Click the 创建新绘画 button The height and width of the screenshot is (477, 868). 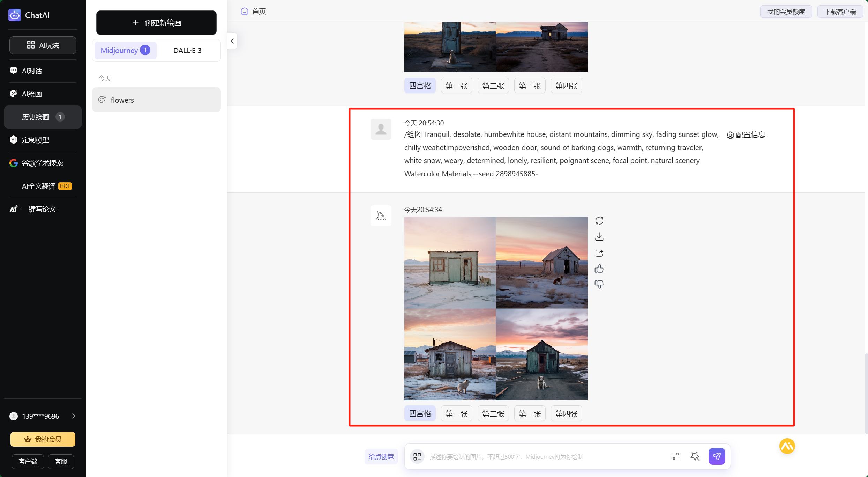[x=156, y=23]
